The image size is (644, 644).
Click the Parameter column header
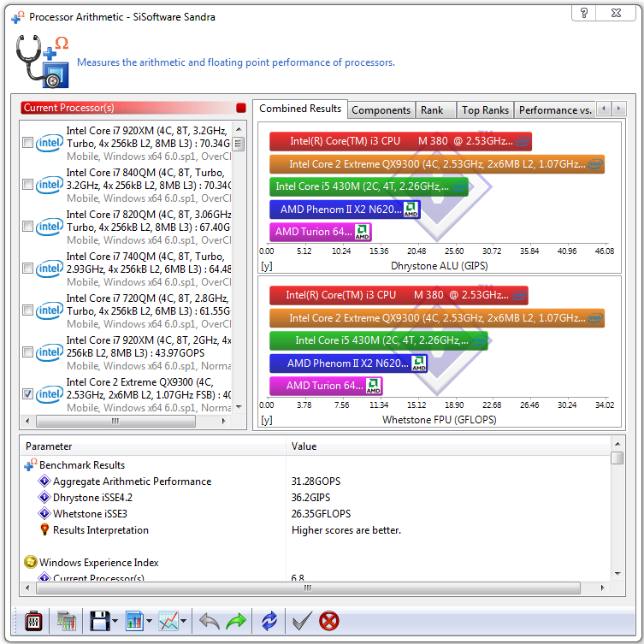[x=153, y=446]
